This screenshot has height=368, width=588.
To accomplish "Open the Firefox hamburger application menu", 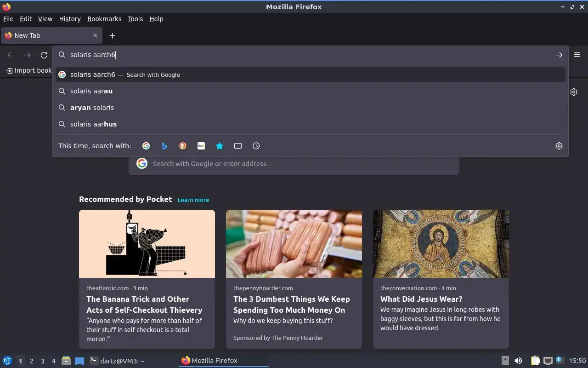I will (x=577, y=55).
